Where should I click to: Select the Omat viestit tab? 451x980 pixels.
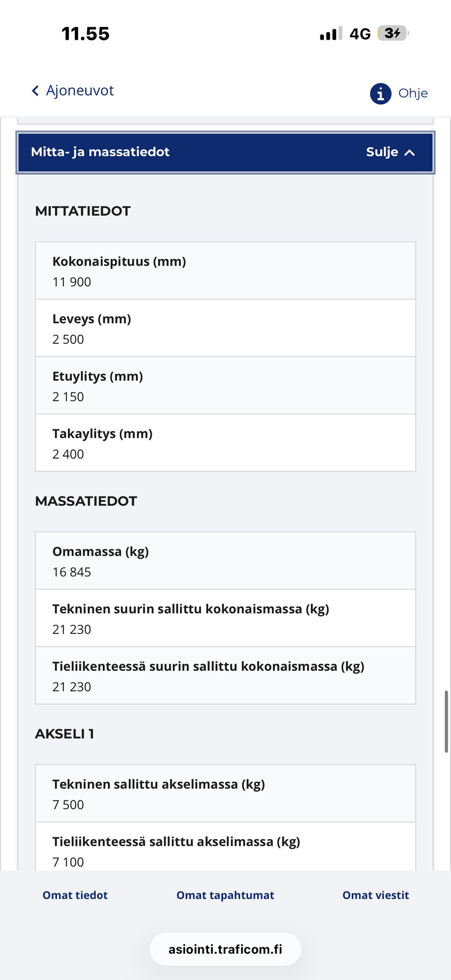point(375,895)
